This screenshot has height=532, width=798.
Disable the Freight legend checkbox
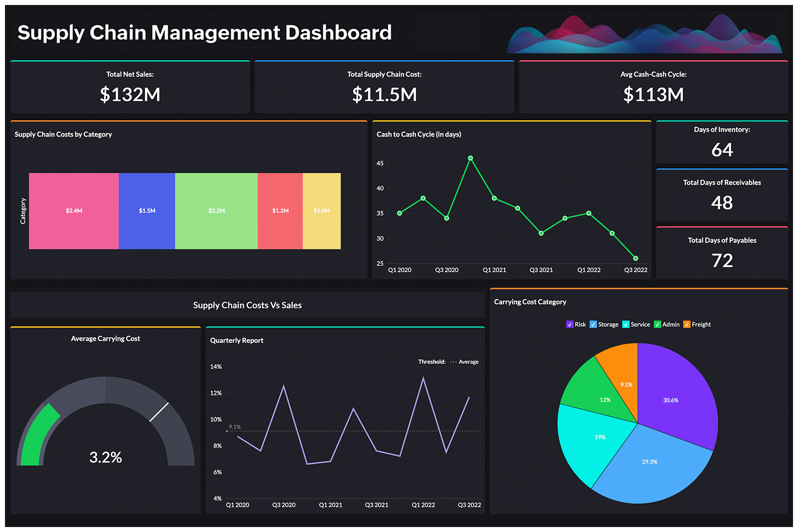tap(686, 324)
